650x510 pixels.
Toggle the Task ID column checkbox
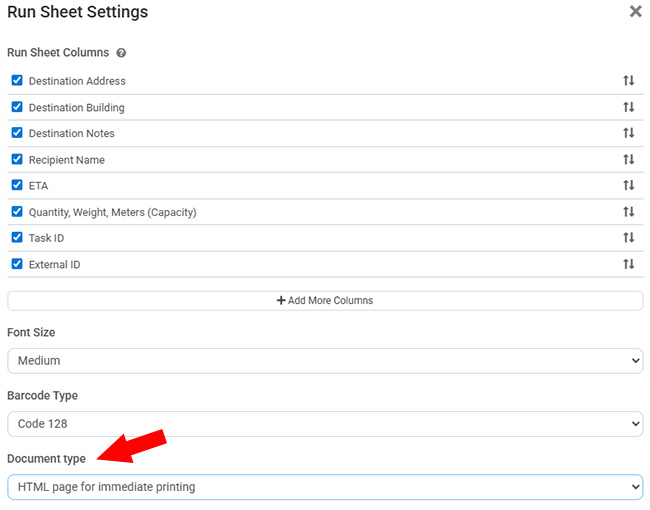(17, 238)
